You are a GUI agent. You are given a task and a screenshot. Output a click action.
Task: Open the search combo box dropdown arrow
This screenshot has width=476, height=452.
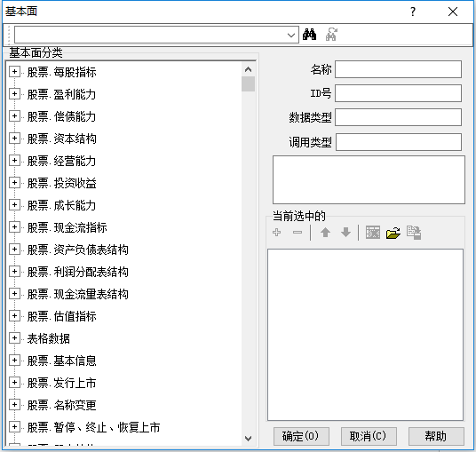290,35
